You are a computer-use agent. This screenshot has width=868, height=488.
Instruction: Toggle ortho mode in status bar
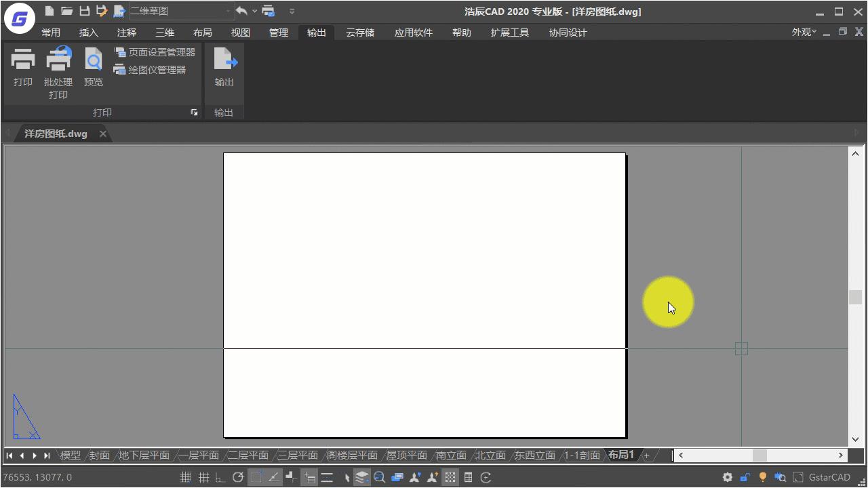(220, 477)
